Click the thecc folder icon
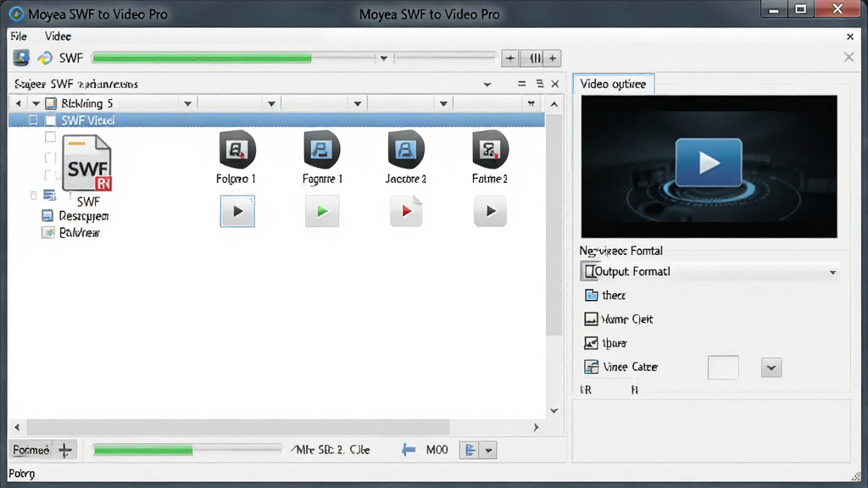Viewport: 868px width, 488px height. pos(591,295)
